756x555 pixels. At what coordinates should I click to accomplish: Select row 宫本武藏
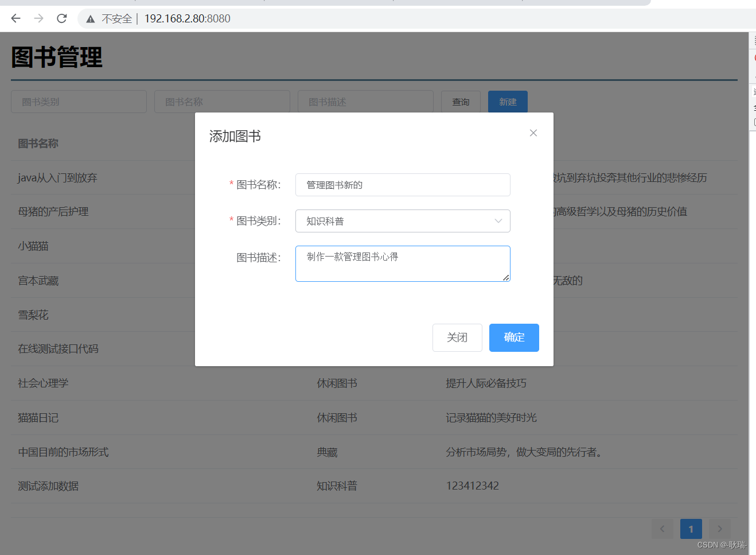tap(374, 281)
